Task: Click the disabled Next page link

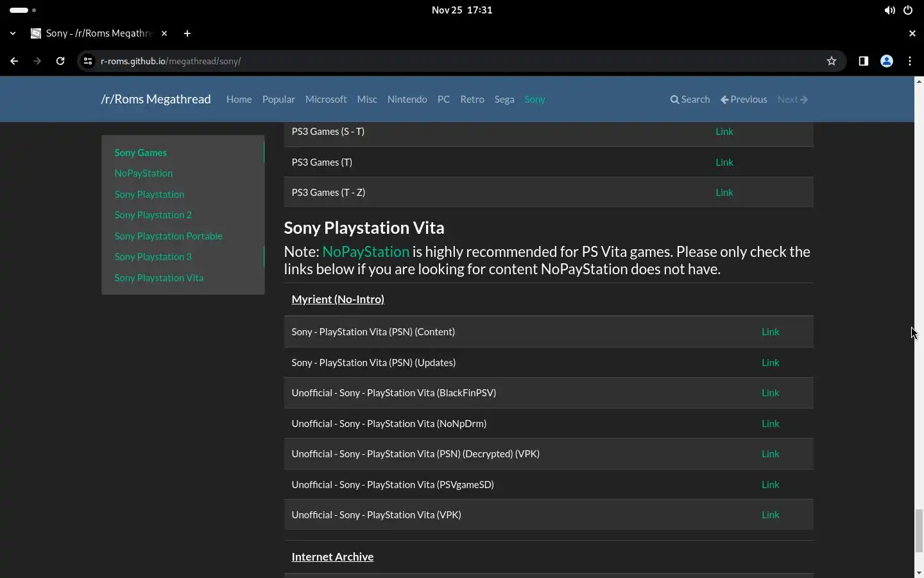Action: click(x=792, y=99)
